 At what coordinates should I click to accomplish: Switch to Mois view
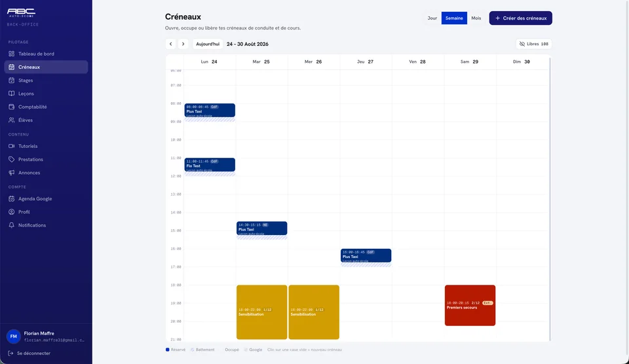[476, 18]
